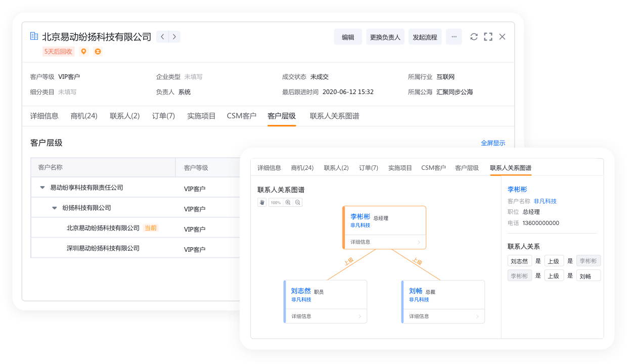Click the 全屏显示 link
Viewport: 631px width, 364px height.
click(492, 143)
